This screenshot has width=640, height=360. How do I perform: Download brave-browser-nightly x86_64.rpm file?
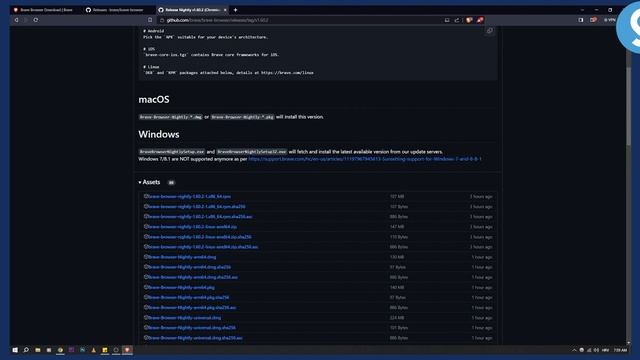coord(189,196)
